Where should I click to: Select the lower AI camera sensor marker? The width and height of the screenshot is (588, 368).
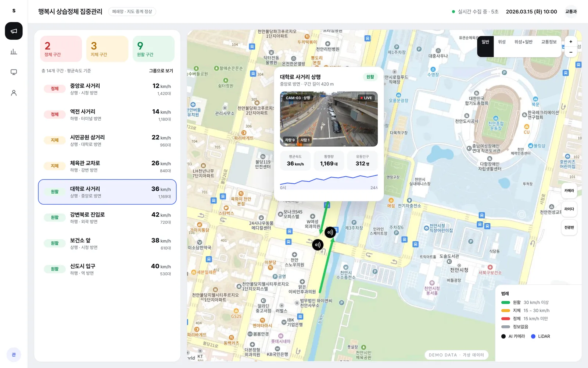click(x=318, y=245)
